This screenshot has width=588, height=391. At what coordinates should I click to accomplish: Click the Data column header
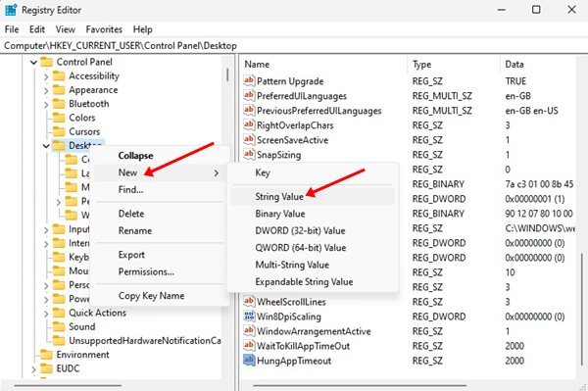point(538,64)
